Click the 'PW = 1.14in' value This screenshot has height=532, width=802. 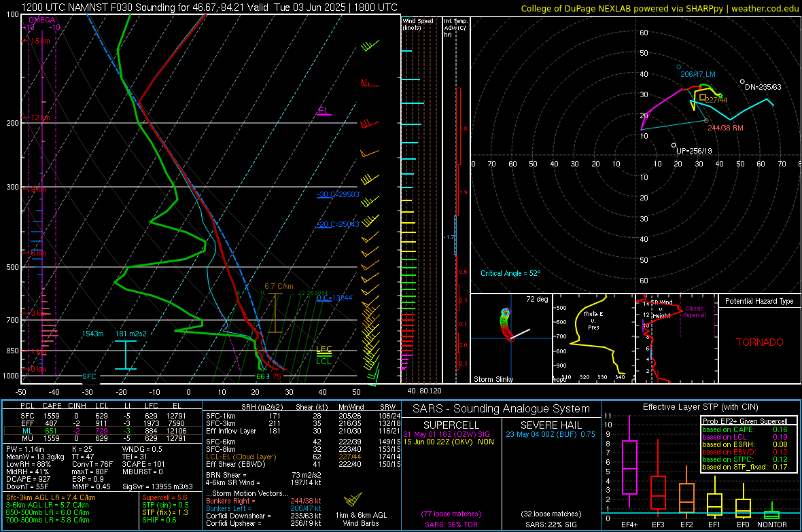[25, 449]
